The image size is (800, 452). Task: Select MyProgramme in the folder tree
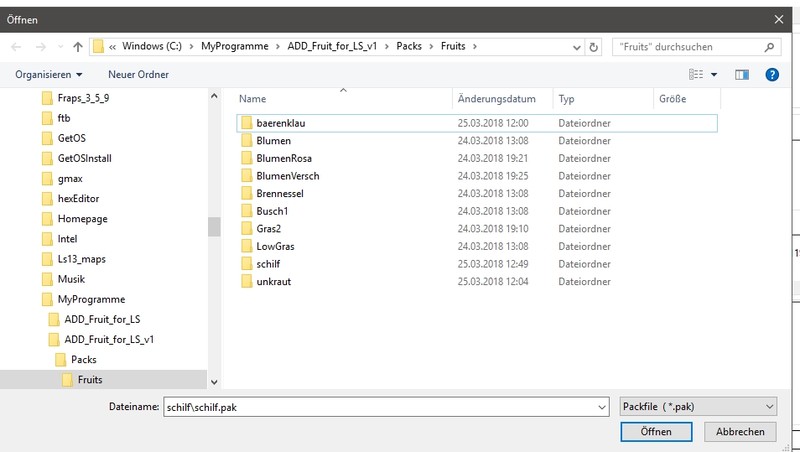point(91,299)
